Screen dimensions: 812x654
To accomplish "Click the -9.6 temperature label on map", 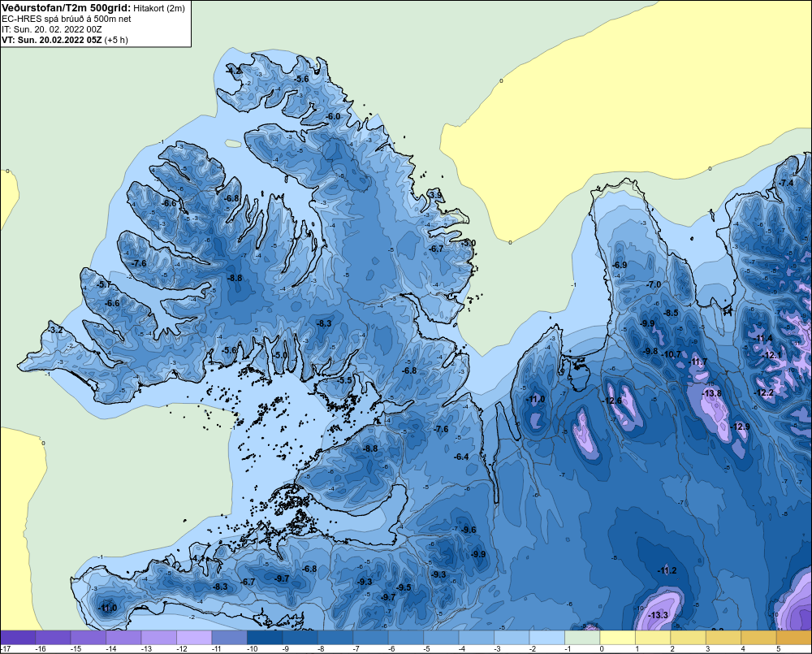I will [x=469, y=530].
